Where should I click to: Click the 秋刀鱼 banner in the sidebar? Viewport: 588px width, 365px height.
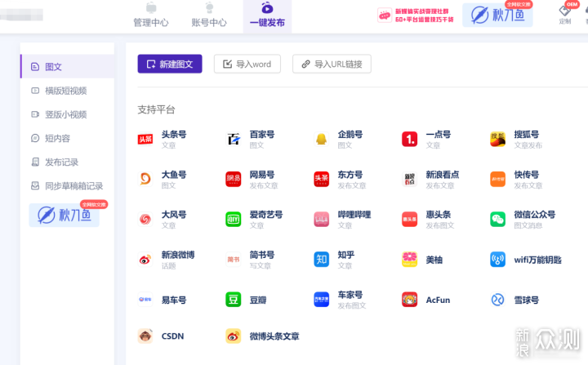65,215
